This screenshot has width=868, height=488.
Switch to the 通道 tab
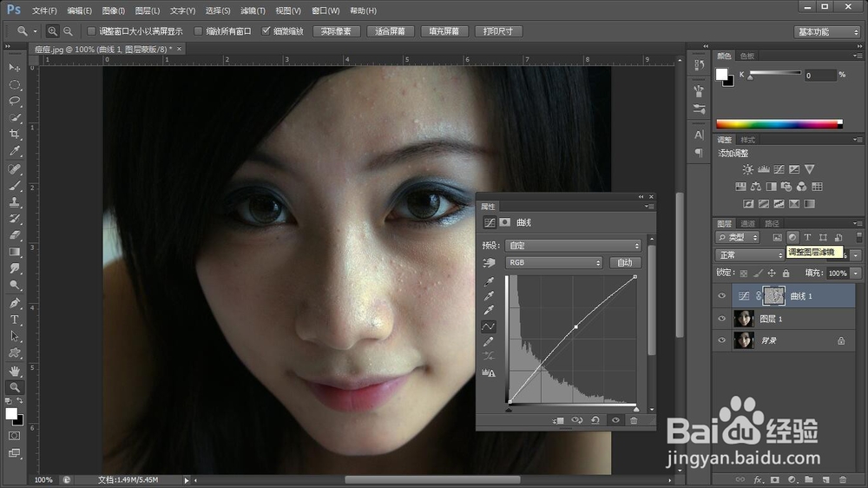(x=748, y=223)
